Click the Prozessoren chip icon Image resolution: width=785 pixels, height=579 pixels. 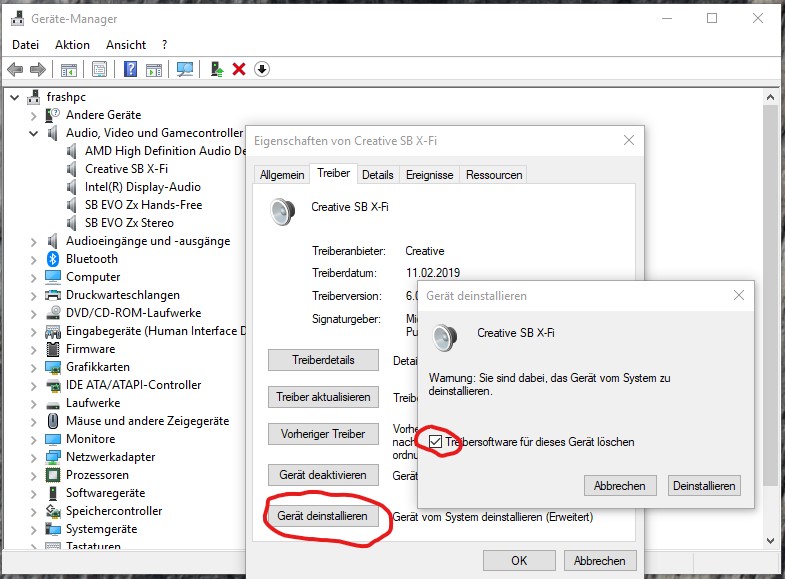[x=53, y=475]
